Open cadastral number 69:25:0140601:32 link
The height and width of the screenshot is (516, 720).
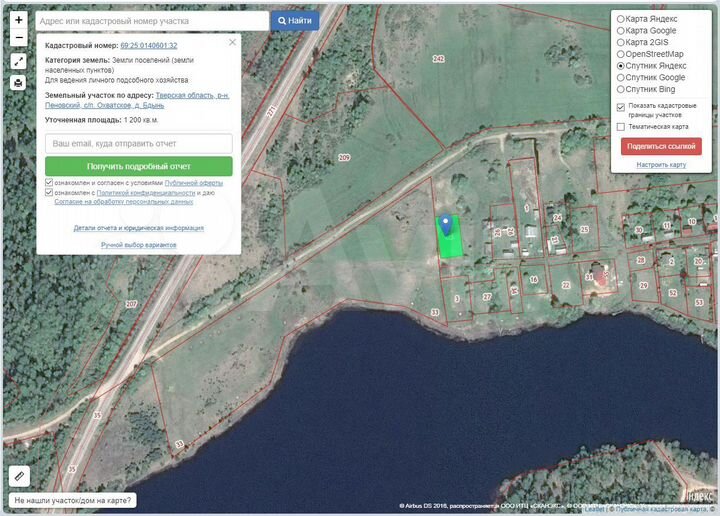[148, 46]
